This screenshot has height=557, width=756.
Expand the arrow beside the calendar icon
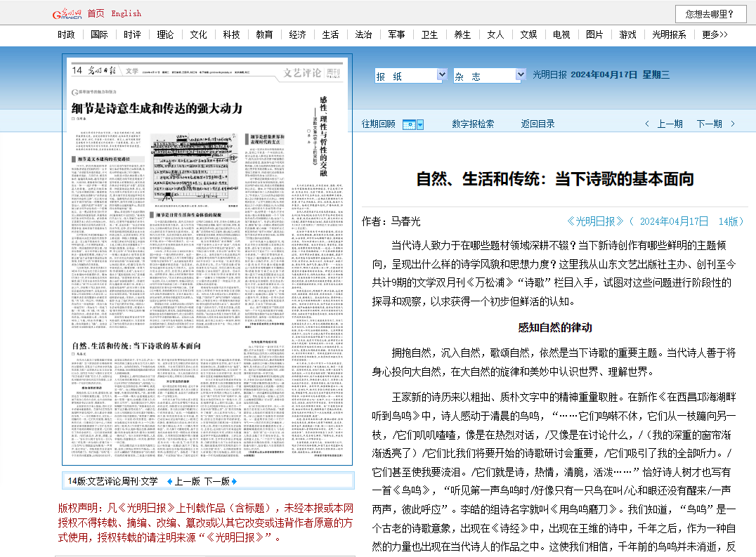coord(420,125)
